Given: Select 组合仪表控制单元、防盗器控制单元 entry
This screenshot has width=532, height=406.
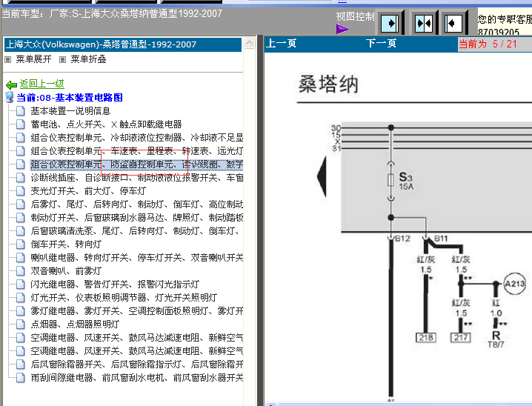Looking at the screenshot, I should [x=137, y=164].
